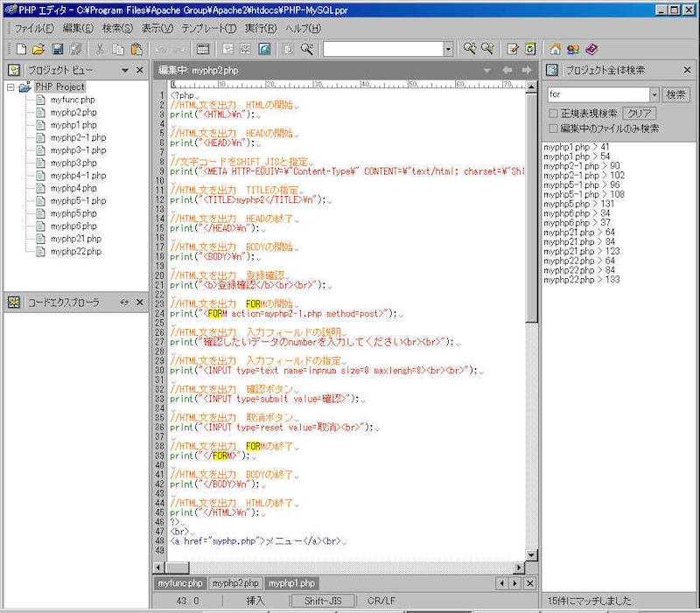This screenshot has height=613, width=700.
Task: Open the search term history dropdown
Action: (654, 94)
